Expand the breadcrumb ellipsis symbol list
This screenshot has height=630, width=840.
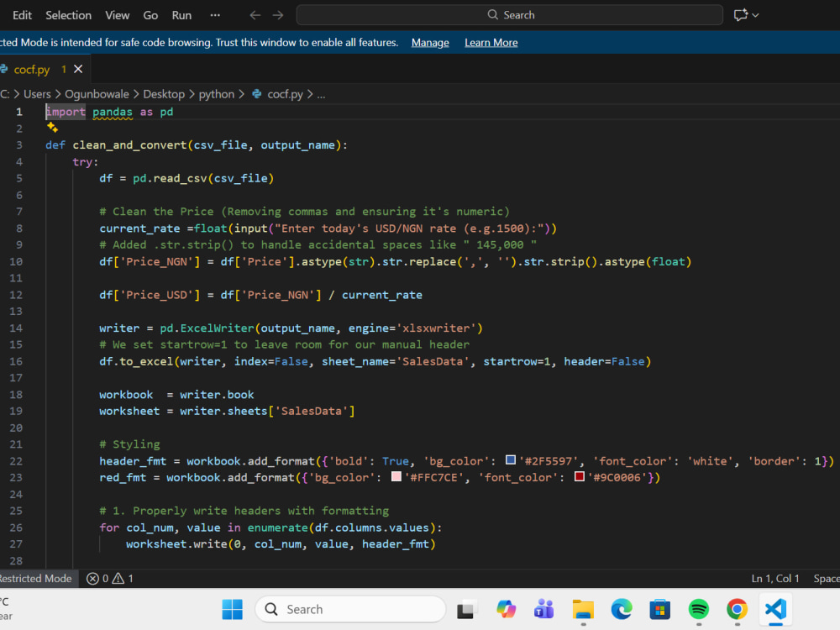pos(321,94)
